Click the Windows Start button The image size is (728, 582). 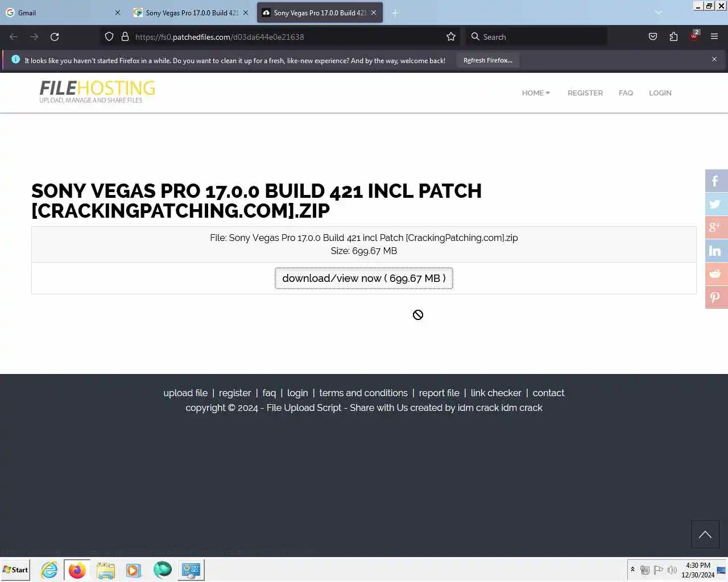click(15, 569)
